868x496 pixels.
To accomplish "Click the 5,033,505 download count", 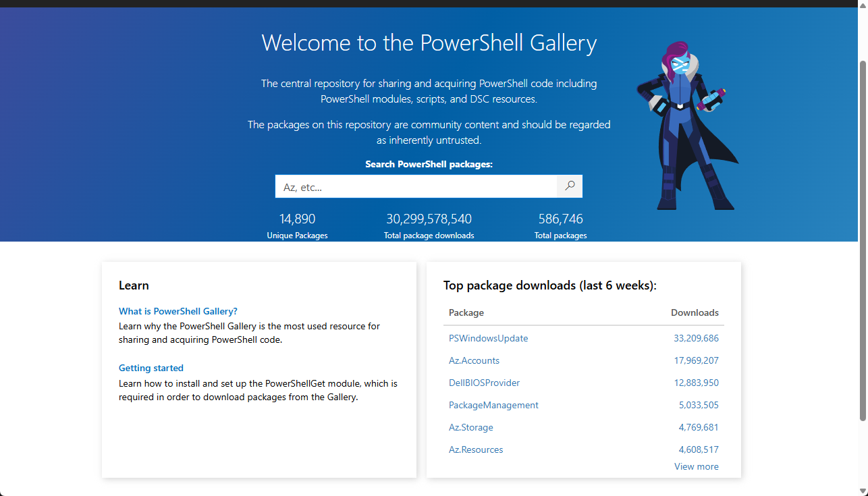I will 699,405.
